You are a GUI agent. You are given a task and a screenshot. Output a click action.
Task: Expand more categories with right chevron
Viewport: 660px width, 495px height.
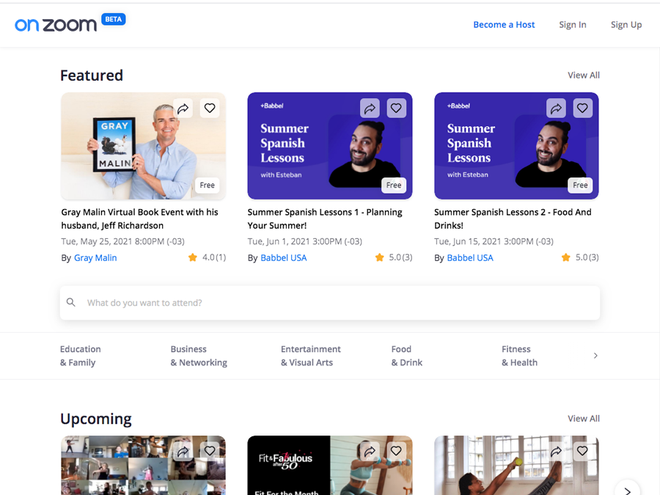(x=595, y=356)
